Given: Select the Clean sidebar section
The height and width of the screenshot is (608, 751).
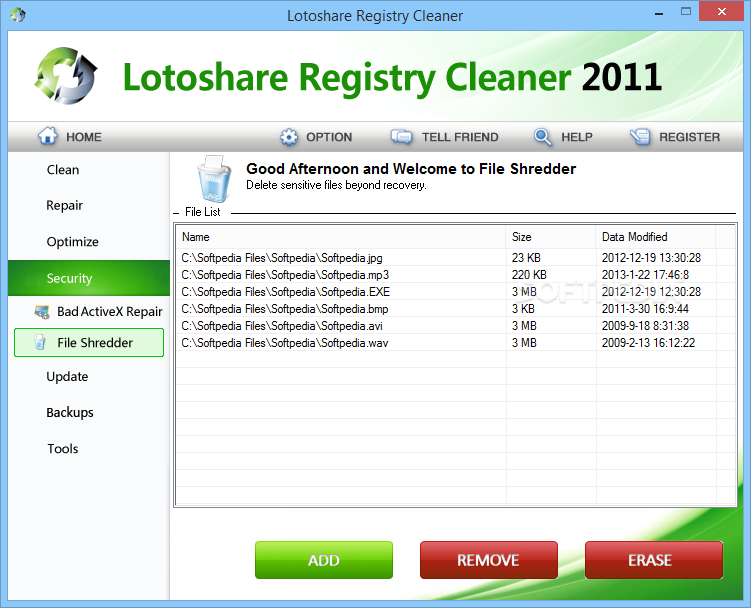Looking at the screenshot, I should pos(63,170).
